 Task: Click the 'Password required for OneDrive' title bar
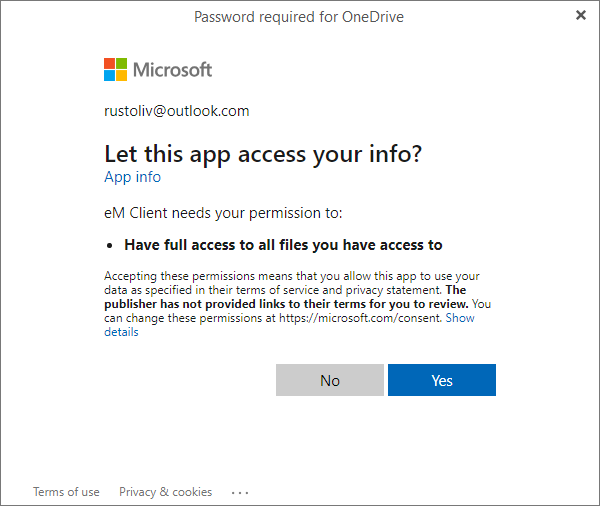click(x=299, y=16)
